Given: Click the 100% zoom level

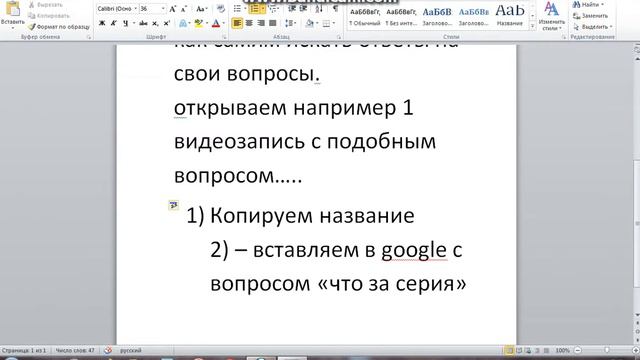Looking at the screenshot, I should point(562,350).
